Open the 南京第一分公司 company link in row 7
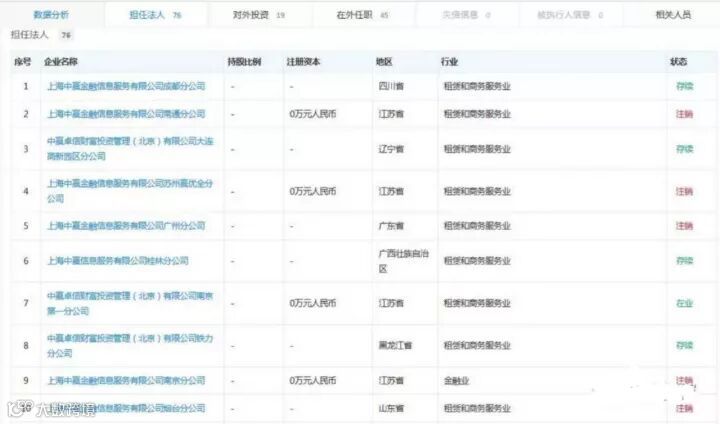Viewport: 720px width, 424px height. [130, 303]
